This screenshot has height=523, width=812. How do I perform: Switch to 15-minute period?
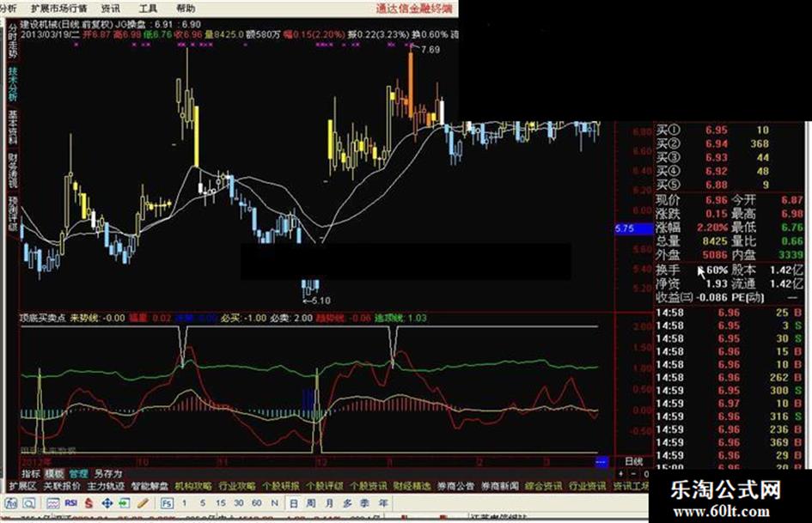click(221, 502)
